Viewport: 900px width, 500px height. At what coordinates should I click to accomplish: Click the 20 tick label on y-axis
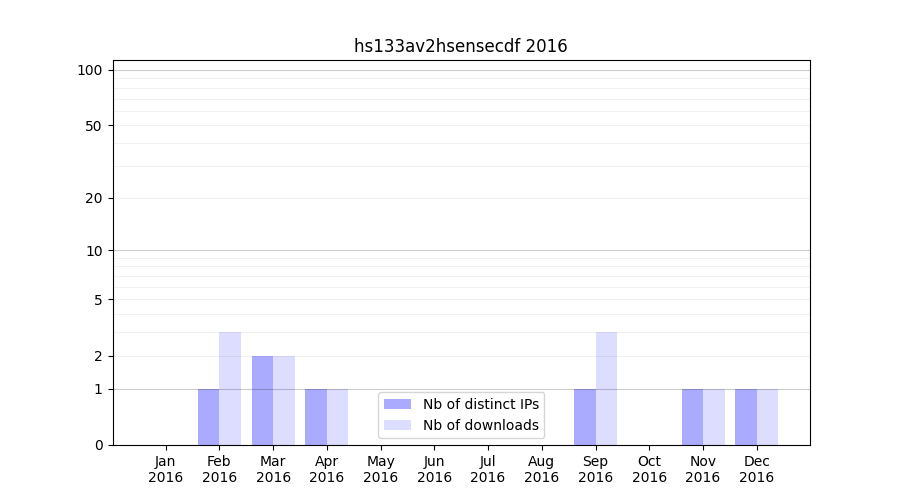click(x=94, y=198)
